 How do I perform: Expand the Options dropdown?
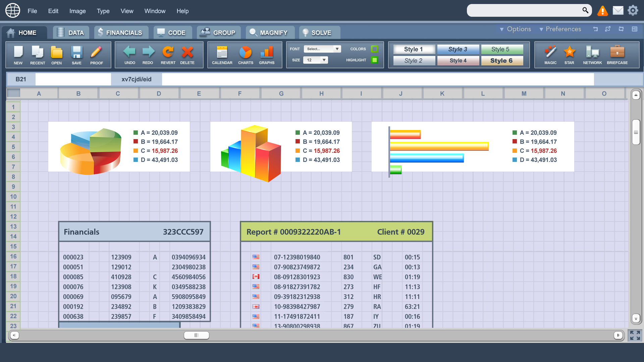pos(515,29)
